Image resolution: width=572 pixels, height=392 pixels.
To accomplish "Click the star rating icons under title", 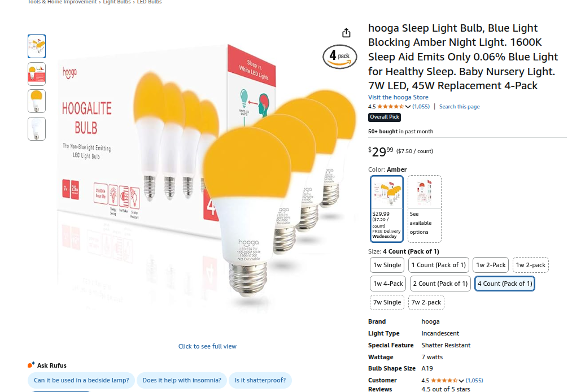I will click(x=390, y=107).
